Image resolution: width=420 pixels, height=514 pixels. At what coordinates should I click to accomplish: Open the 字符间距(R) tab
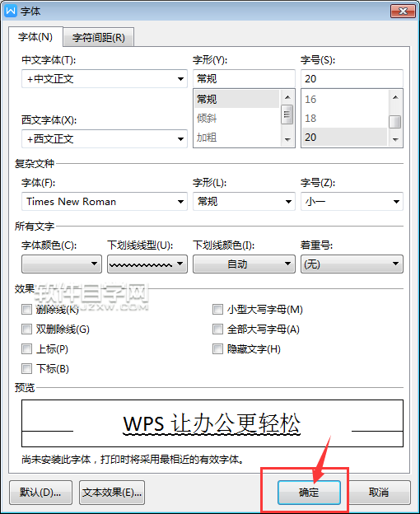coord(99,37)
